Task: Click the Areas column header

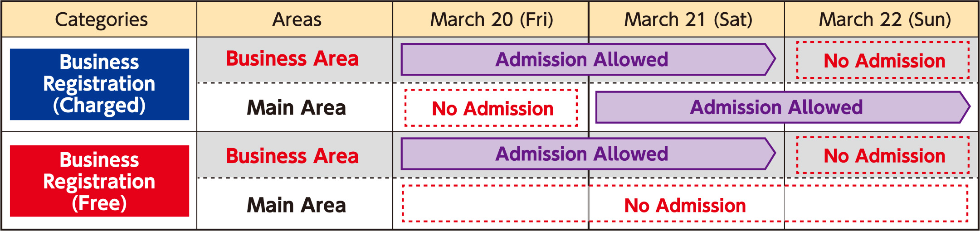Action: [297, 20]
